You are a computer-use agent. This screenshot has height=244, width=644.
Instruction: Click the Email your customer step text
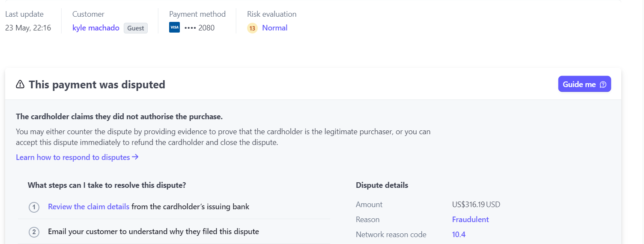153,232
